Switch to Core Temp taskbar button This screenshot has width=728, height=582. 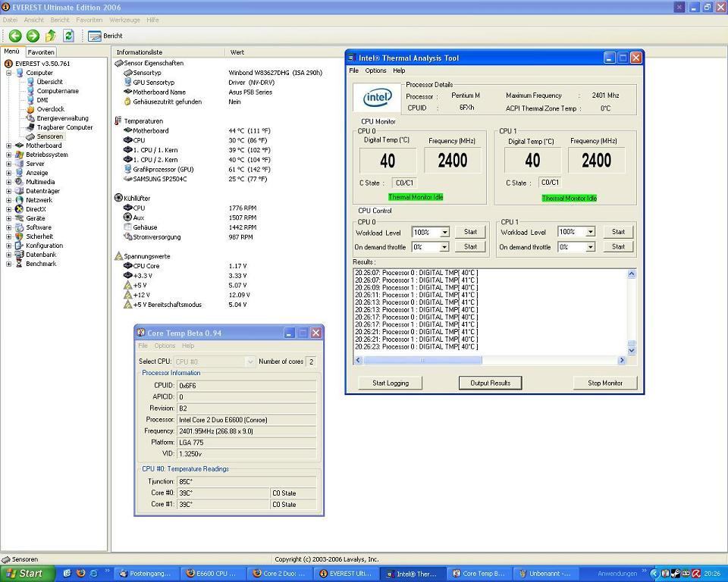tap(481, 574)
